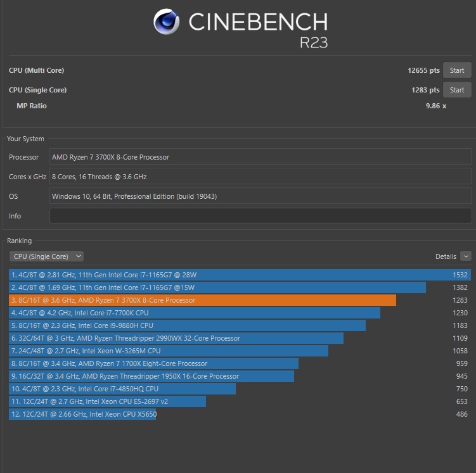Select ranking row Intel Xeon X5650
476x473 pixels.
tap(240, 414)
